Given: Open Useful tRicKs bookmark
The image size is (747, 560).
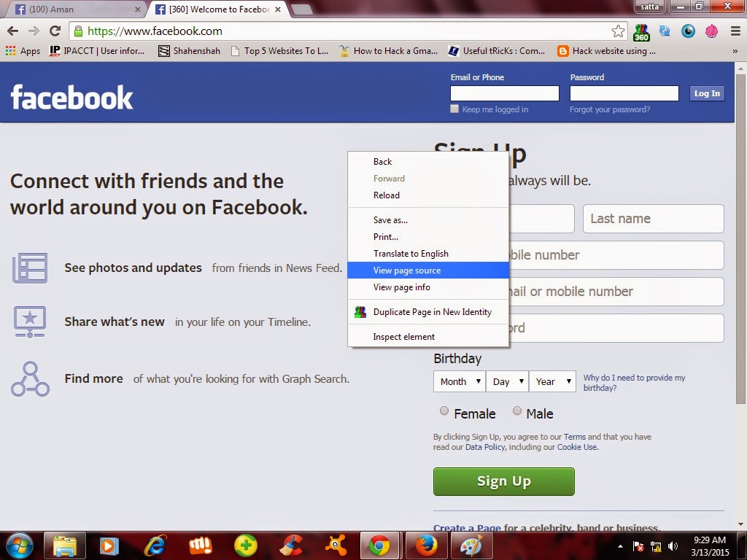Looking at the screenshot, I should (497, 51).
